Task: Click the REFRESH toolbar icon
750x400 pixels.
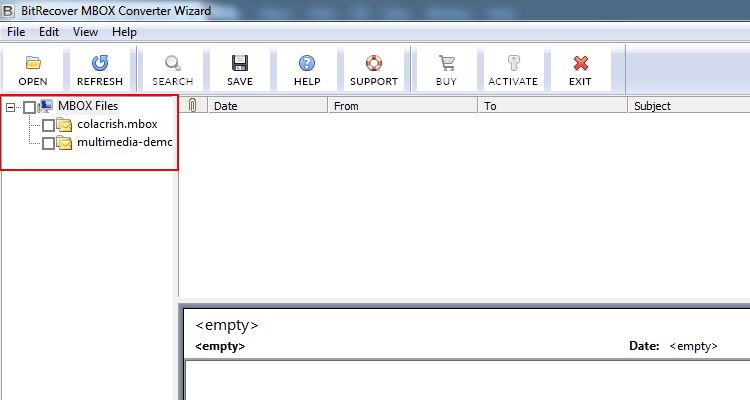Action: 100,63
